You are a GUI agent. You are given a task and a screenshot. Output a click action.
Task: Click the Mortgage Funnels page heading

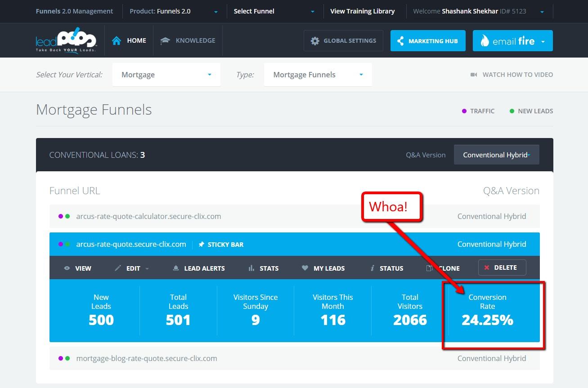[x=94, y=110]
